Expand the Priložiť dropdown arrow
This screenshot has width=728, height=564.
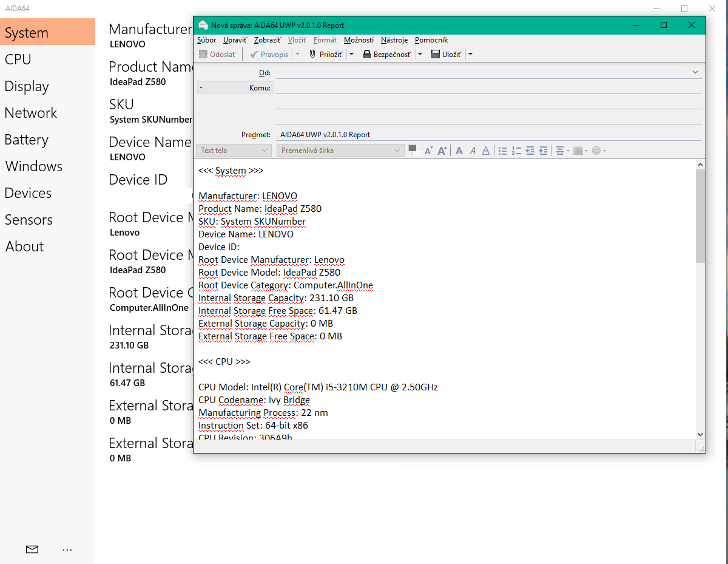click(x=351, y=54)
